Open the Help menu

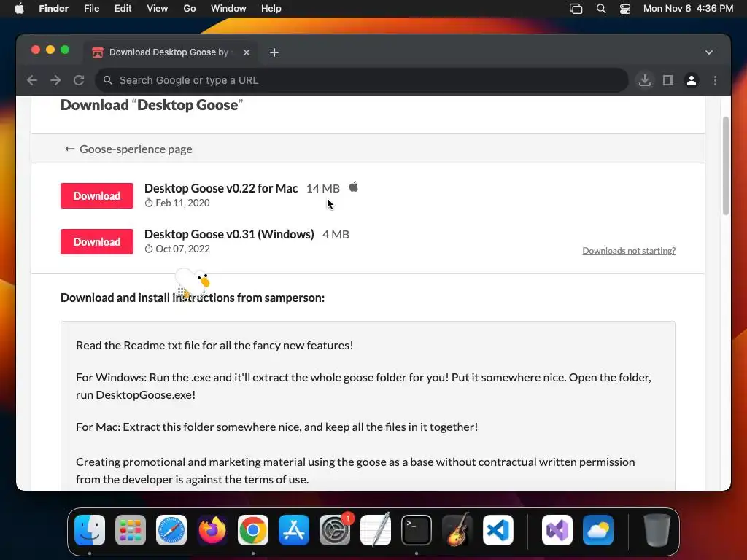point(271,9)
